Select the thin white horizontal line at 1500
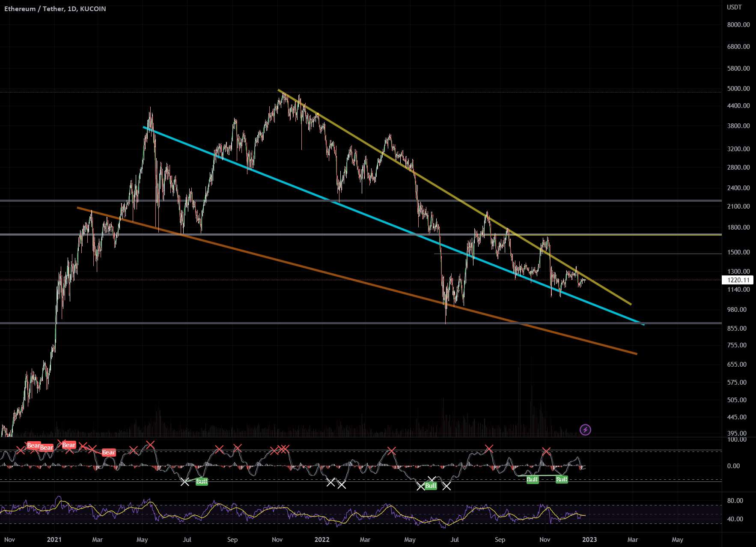756x547 pixels. pyautogui.click(x=578, y=254)
